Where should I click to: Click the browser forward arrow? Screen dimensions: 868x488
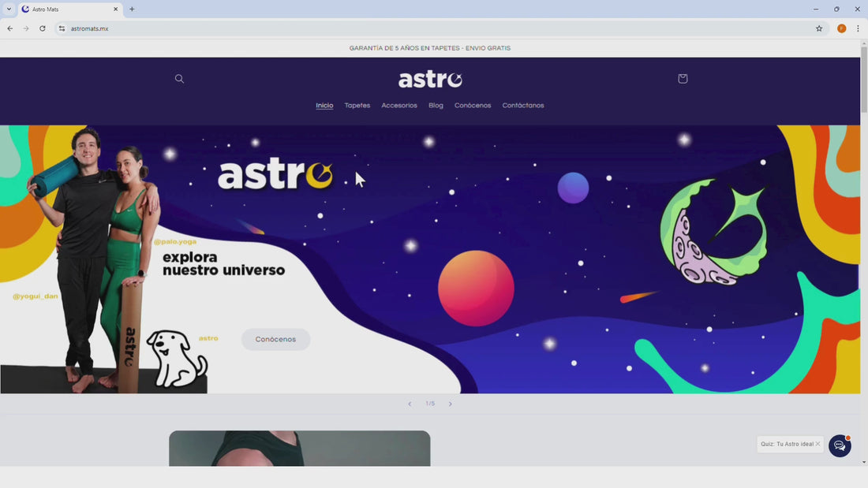26,28
